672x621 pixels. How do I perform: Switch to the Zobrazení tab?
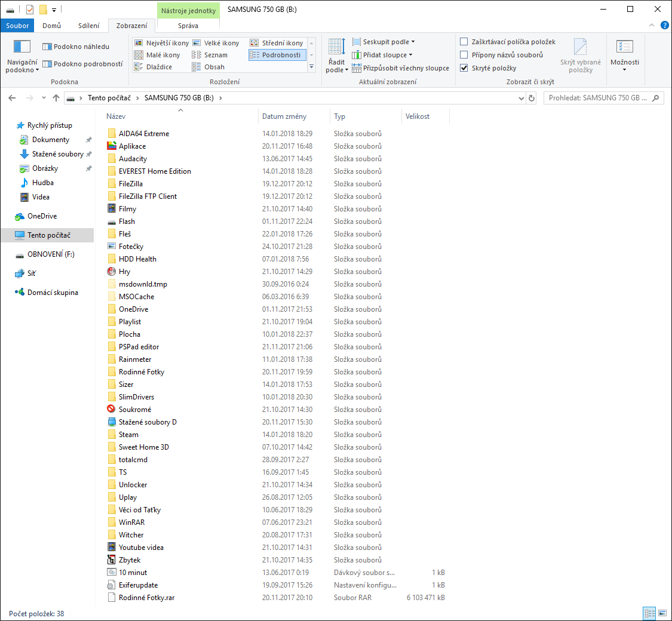[x=131, y=26]
